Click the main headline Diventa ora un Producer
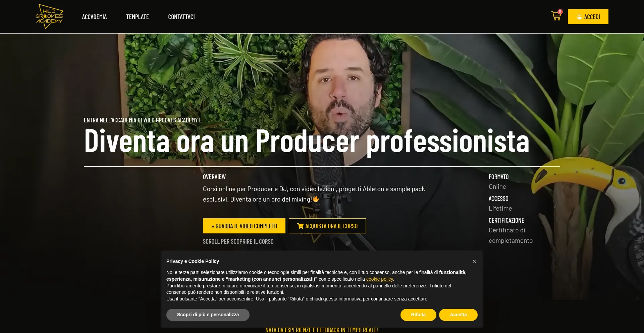This screenshot has width=644, height=333. pyautogui.click(x=307, y=141)
